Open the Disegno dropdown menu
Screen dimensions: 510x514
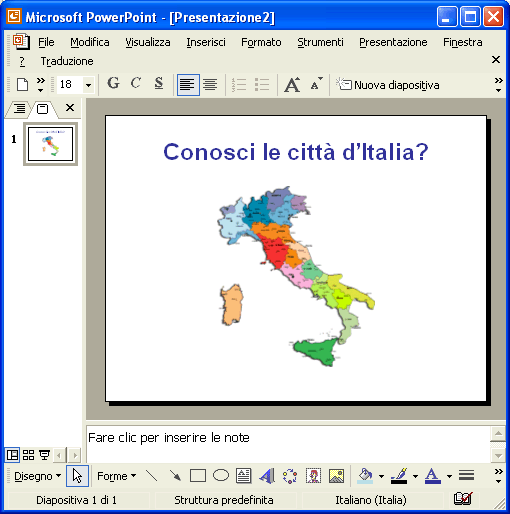click(x=37, y=476)
